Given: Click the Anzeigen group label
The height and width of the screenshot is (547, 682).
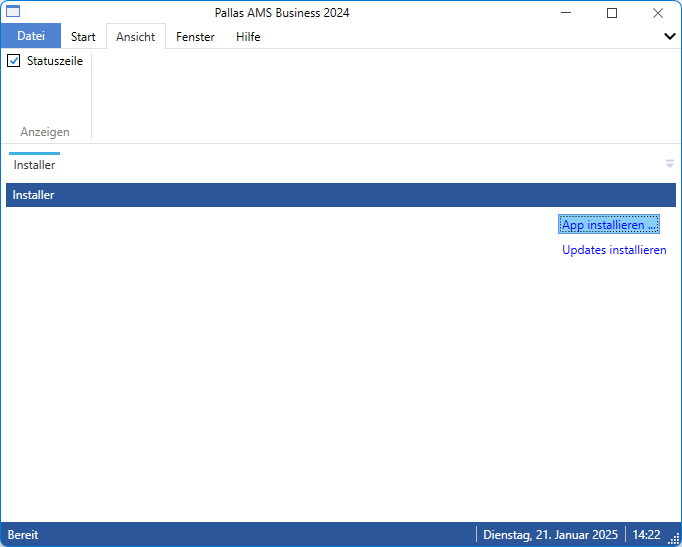Looking at the screenshot, I should (45, 132).
